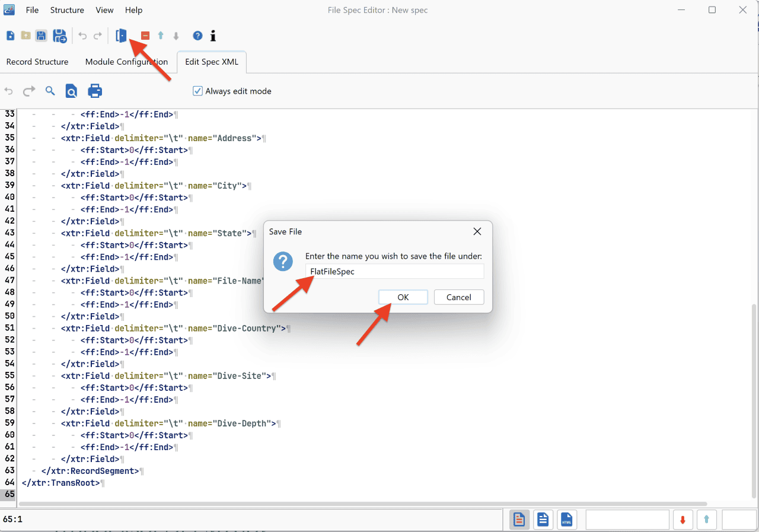
Task: Open an existing spec file
Action: [x=25, y=36]
